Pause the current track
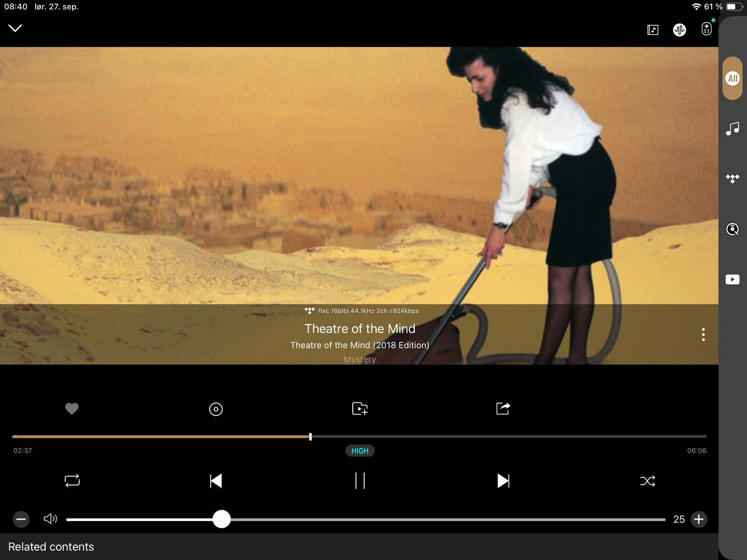 (360, 481)
